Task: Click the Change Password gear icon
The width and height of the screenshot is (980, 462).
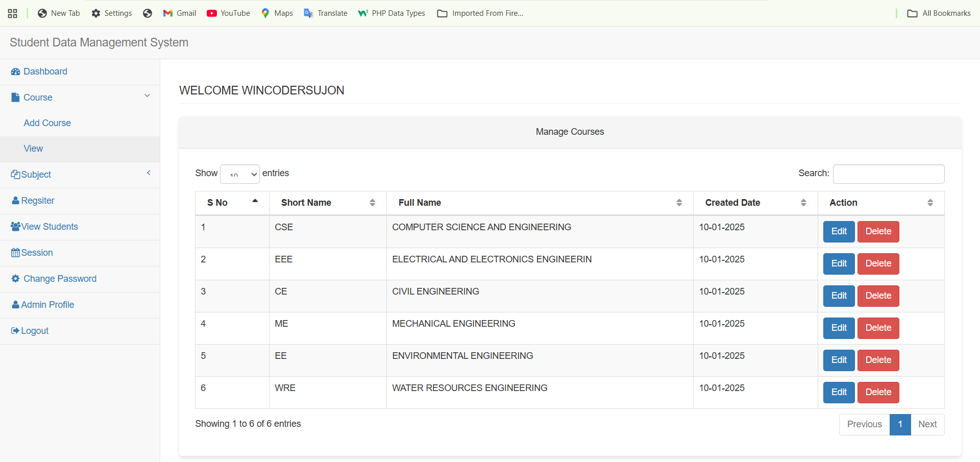Action: pos(15,279)
